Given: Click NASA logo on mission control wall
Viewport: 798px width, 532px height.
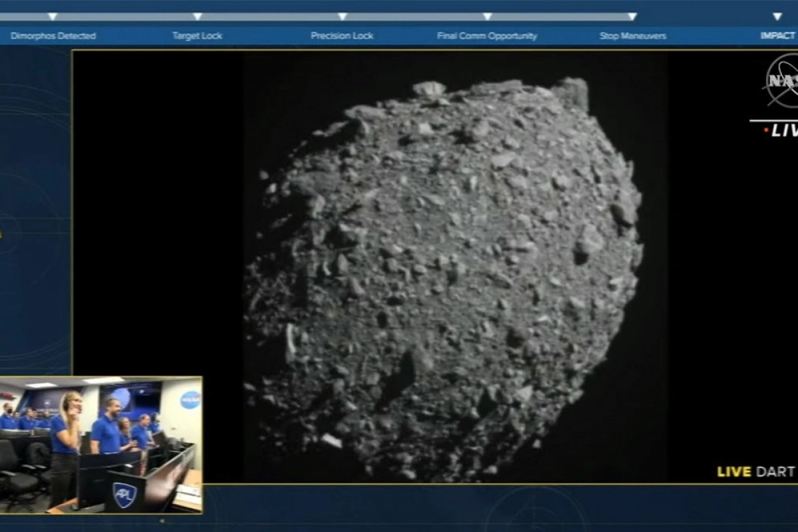Looking at the screenshot, I should point(190,400).
